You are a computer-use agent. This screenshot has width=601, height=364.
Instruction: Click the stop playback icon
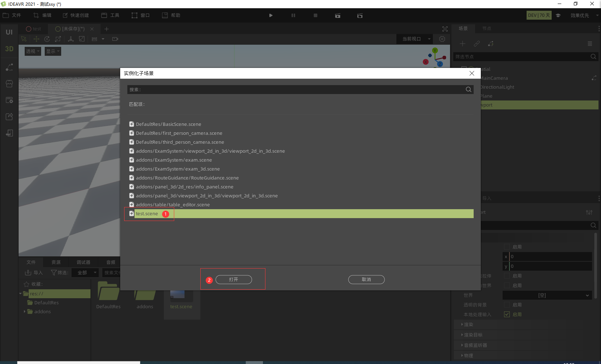pos(315,15)
